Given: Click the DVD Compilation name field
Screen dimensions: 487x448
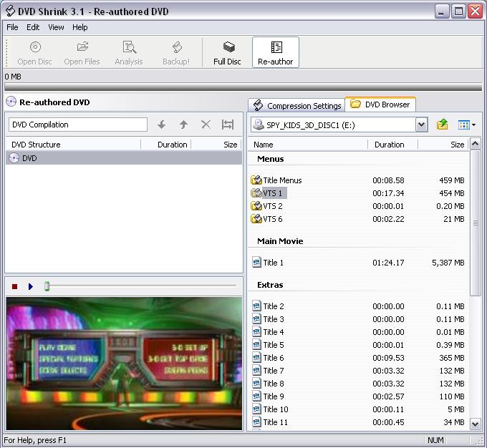Looking at the screenshot, I should pos(78,125).
